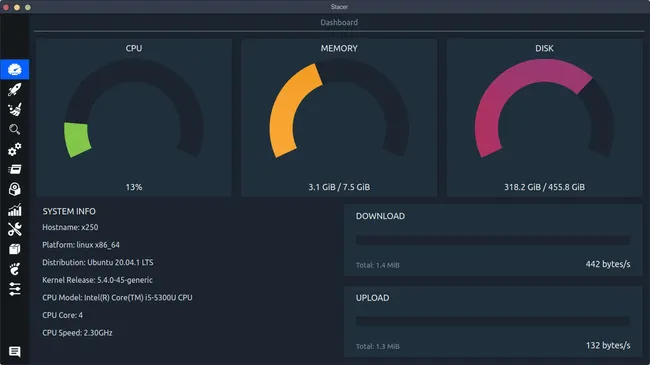Open Helpers wrench and screwdriver icon
This screenshot has height=365, width=650.
15,229
